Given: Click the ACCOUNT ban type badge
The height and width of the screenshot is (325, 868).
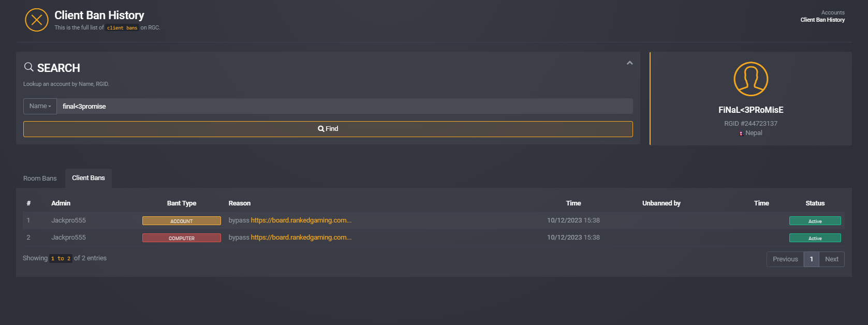Looking at the screenshot, I should [x=182, y=221].
